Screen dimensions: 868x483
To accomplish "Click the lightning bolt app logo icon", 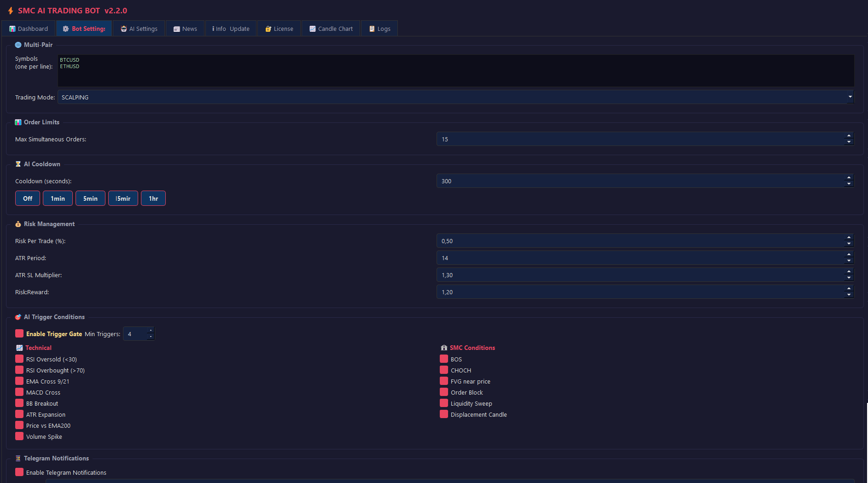I will click(x=10, y=10).
